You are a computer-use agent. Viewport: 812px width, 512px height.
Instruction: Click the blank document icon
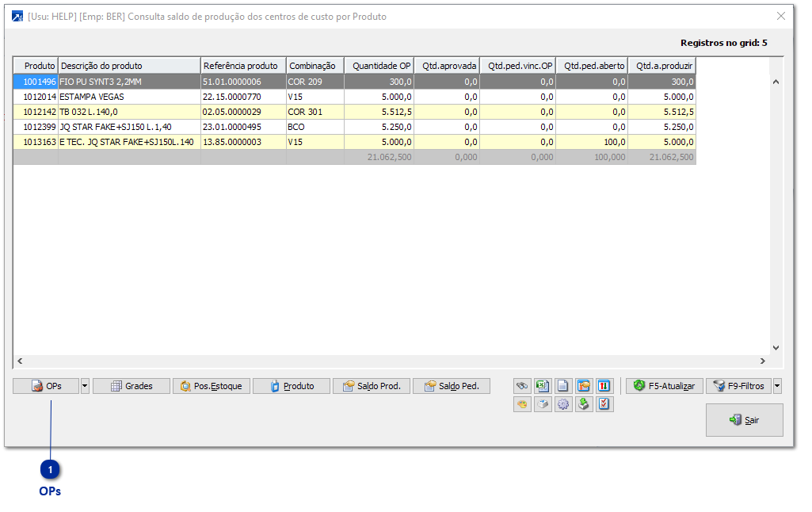tap(563, 386)
